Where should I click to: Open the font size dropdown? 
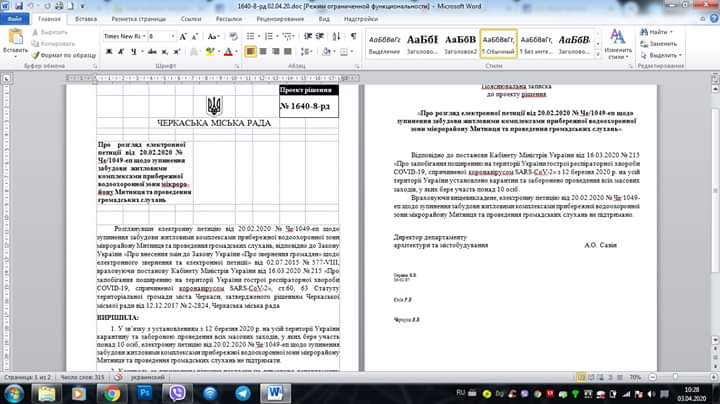(173, 36)
